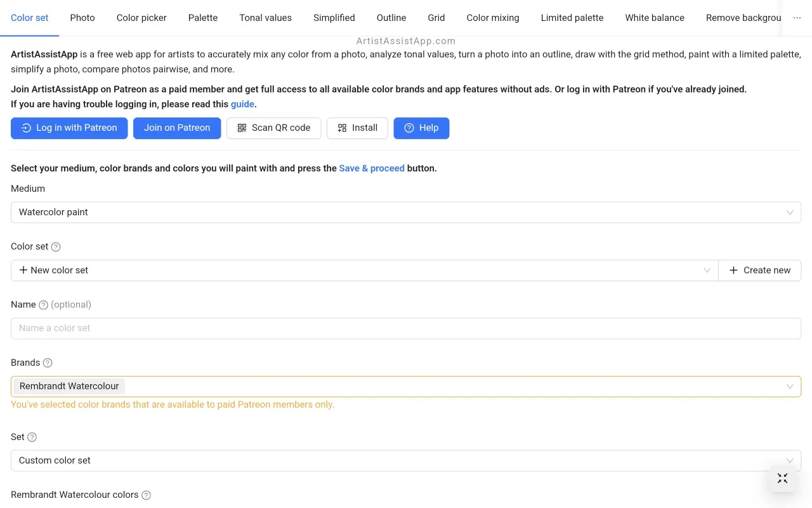Image resolution: width=812 pixels, height=508 pixels.
Task: Click the Join on Patreon button
Action: (177, 128)
